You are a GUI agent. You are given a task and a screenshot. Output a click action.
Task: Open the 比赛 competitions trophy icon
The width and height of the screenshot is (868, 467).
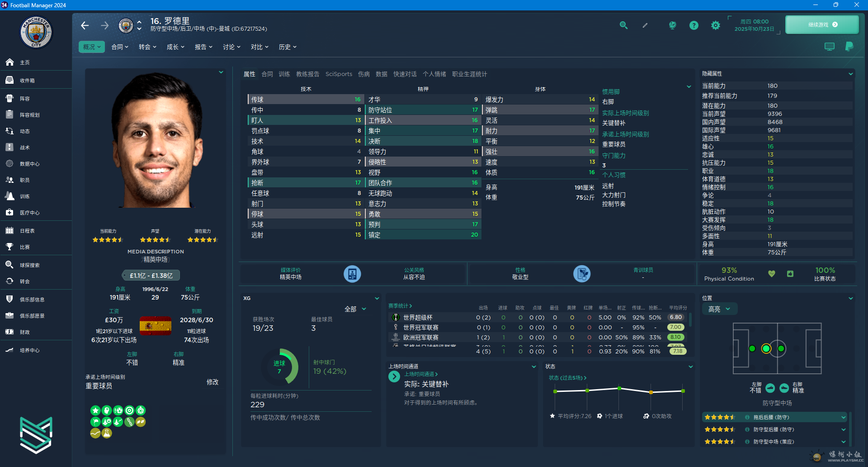pyautogui.click(x=9, y=247)
